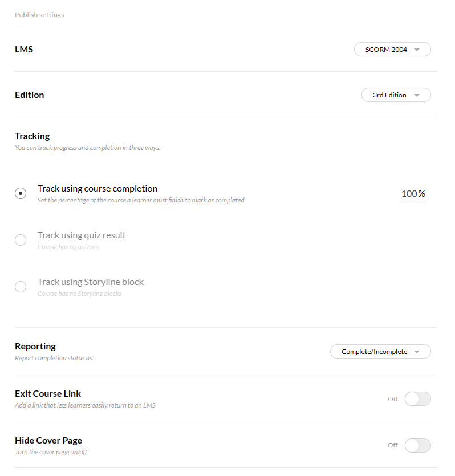The width and height of the screenshot is (455, 476).
Task: Turn on the Hide Cover Page switch
Action: [417, 445]
